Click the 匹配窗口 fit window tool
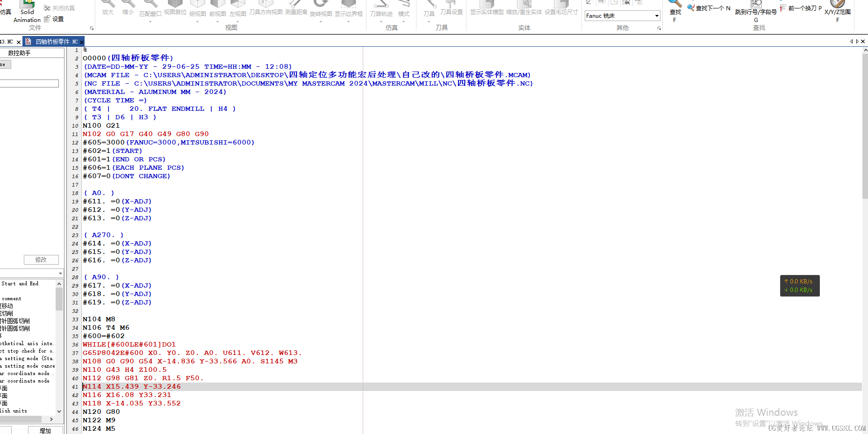This screenshot has width=868, height=434. click(151, 8)
